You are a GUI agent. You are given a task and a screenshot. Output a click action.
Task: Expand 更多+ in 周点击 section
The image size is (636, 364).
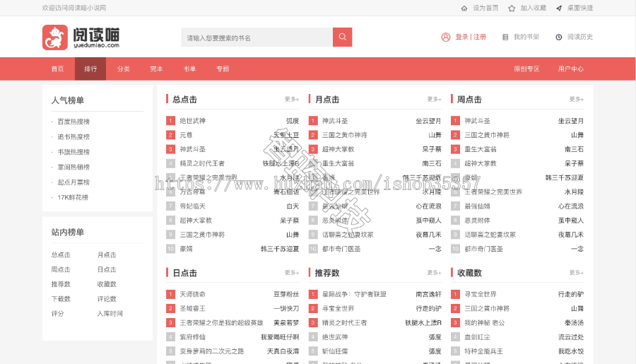[577, 100]
